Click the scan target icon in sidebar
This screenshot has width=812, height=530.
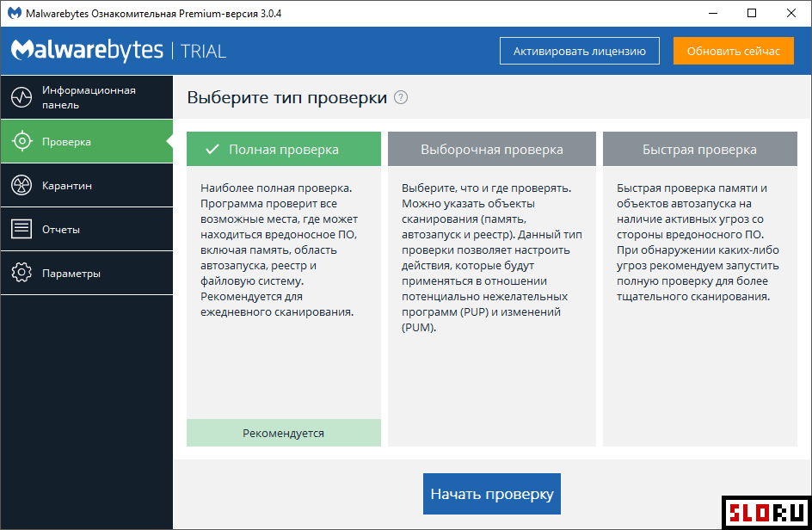coord(22,141)
